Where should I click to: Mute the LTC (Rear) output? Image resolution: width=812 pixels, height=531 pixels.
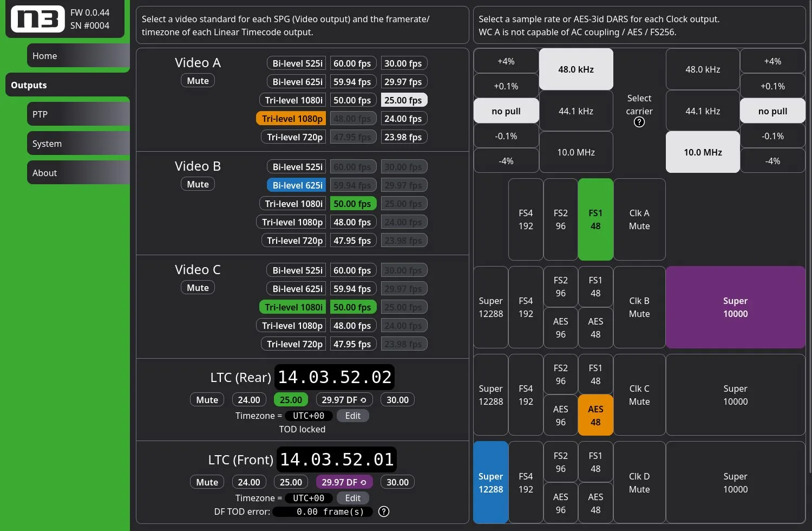[207, 400]
